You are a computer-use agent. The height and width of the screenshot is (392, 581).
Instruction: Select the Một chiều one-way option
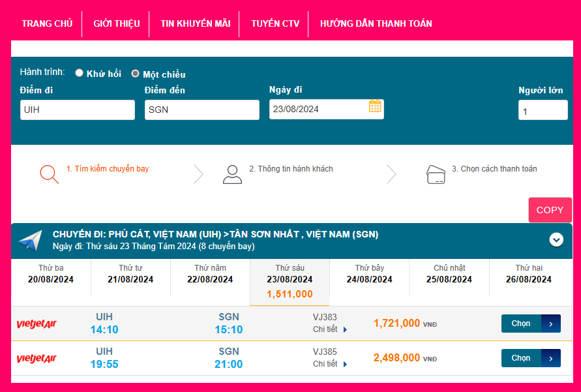[136, 74]
